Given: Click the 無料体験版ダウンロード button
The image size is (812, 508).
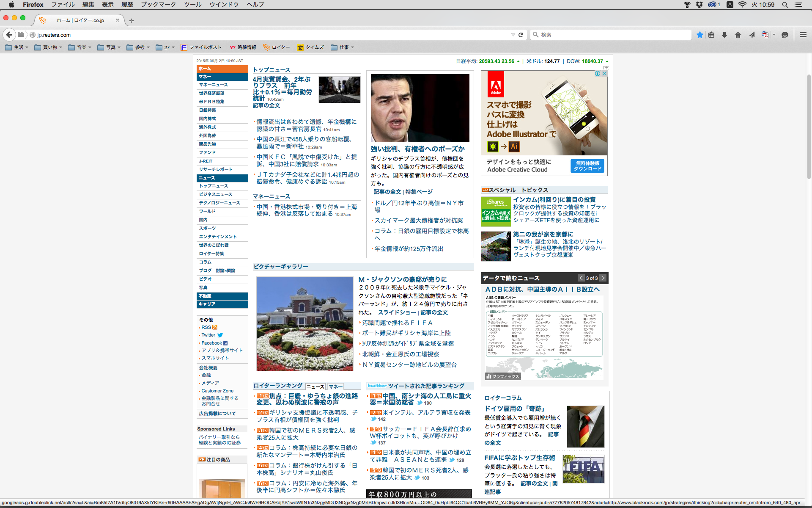Looking at the screenshot, I should tap(587, 166).
